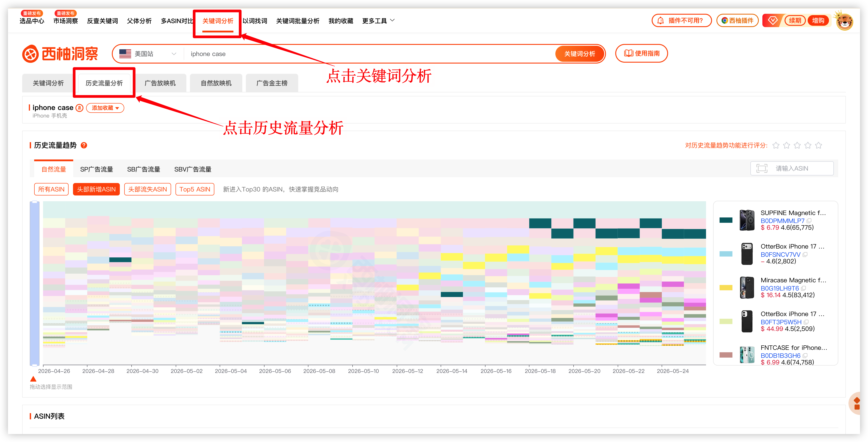
Task: Click light blue swatch for OtterBox B0FSNCV7VV
Action: 726,254
